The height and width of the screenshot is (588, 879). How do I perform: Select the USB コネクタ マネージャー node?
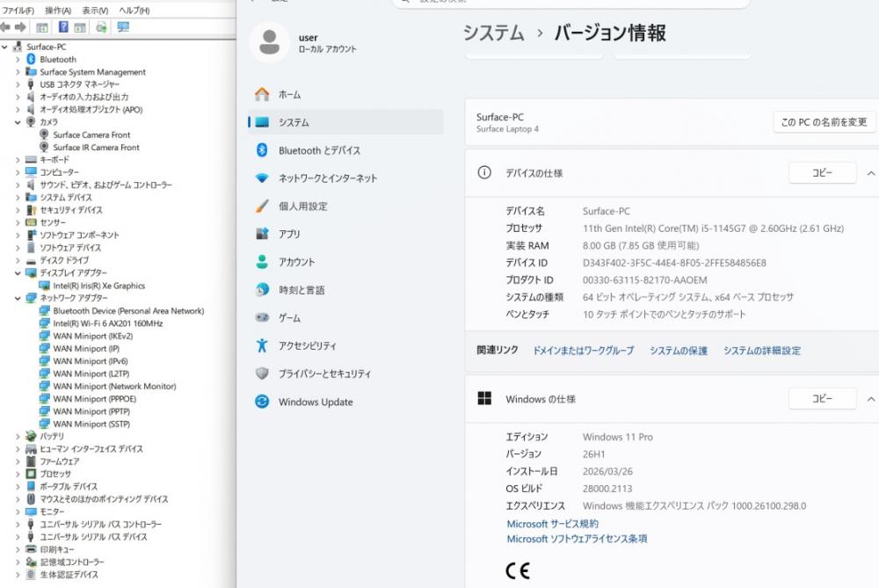pos(79,84)
